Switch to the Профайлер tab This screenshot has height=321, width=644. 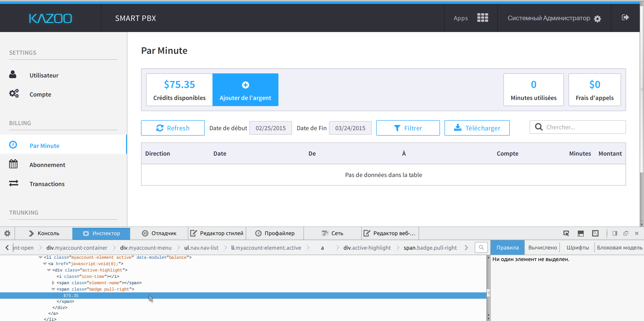pyautogui.click(x=275, y=233)
